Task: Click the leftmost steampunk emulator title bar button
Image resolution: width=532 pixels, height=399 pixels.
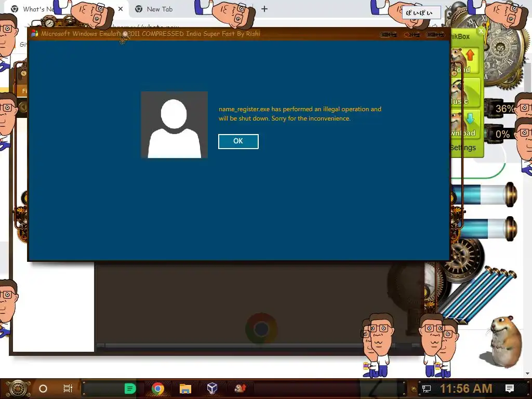Action: [389, 35]
